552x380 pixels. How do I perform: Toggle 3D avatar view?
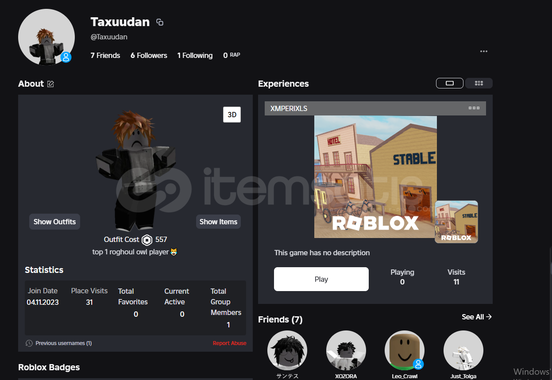point(232,114)
